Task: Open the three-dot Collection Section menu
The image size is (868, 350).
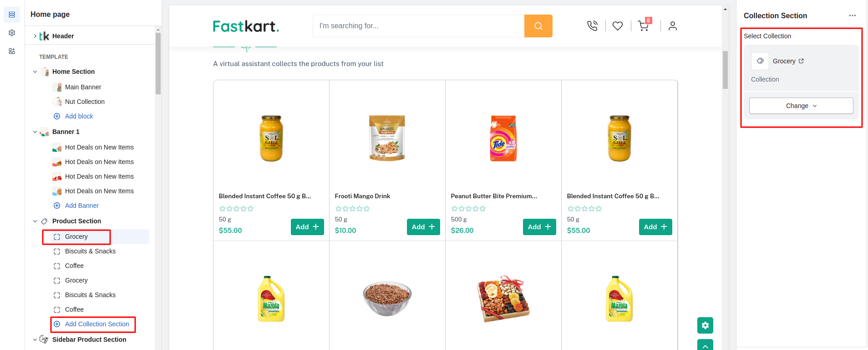Action: coord(853,15)
